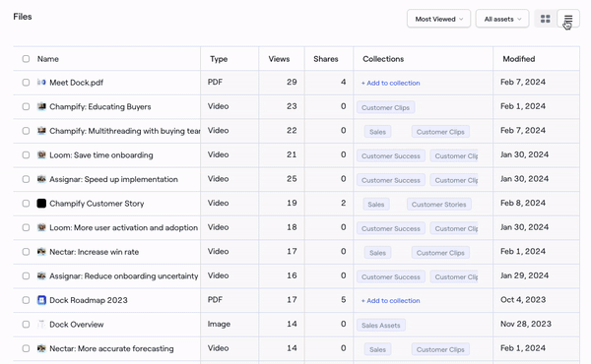This screenshot has height=364, width=591.
Task: Expand the All assets filter dropdown
Action: click(502, 19)
